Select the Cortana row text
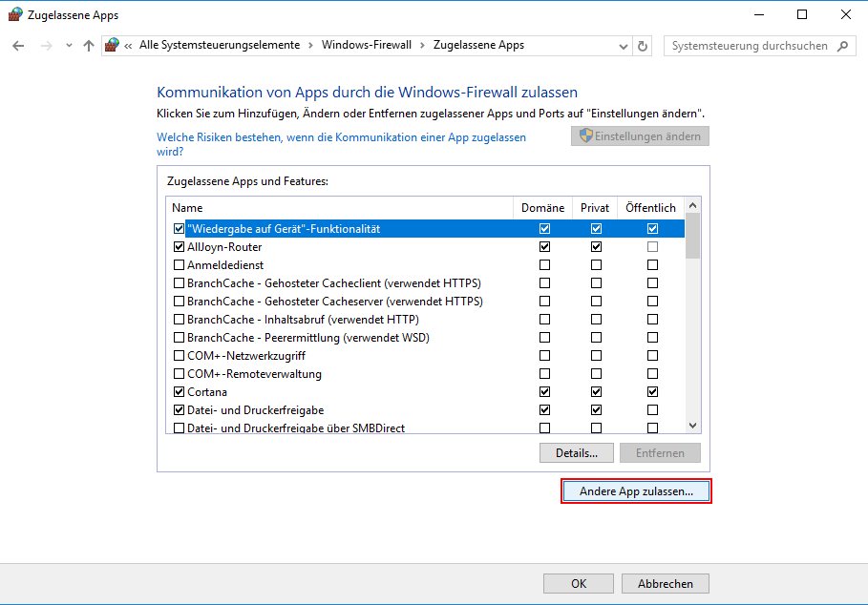868x605 pixels. click(x=207, y=392)
